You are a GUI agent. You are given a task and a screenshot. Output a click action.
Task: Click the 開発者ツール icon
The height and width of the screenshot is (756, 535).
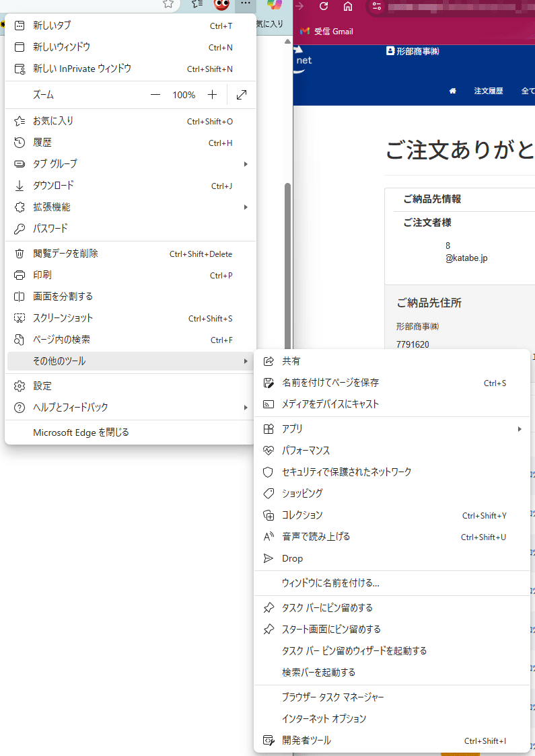pos(269,741)
